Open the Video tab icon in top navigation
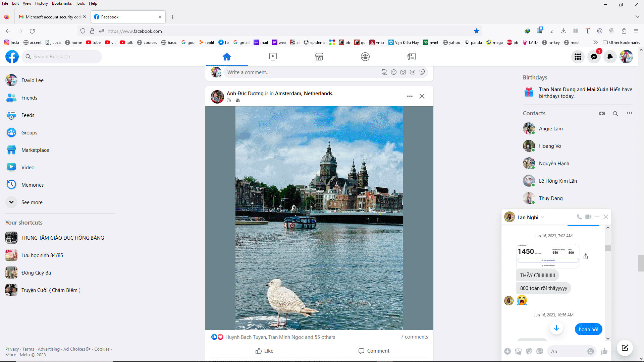The width and height of the screenshot is (644, 362). click(273, 57)
